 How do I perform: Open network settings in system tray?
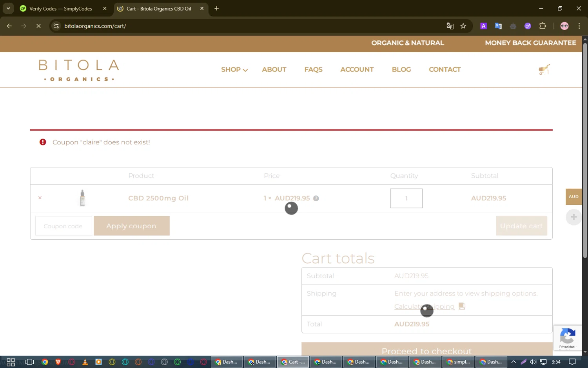(x=543, y=362)
